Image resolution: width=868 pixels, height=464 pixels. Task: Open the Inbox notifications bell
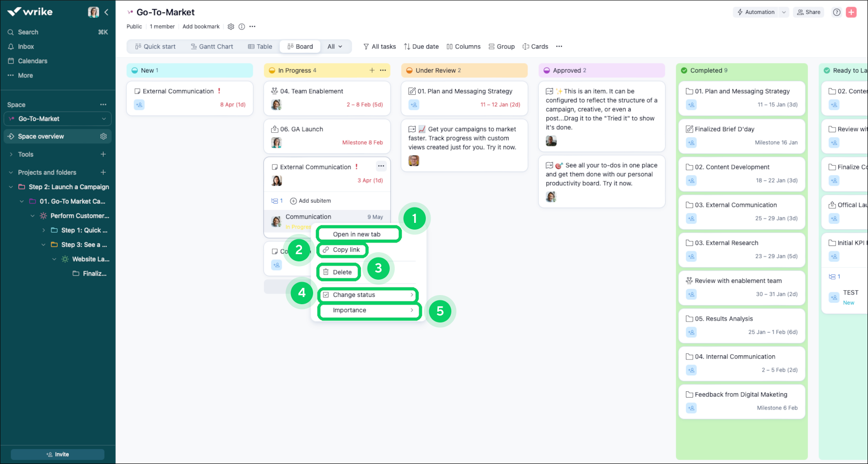(26, 46)
